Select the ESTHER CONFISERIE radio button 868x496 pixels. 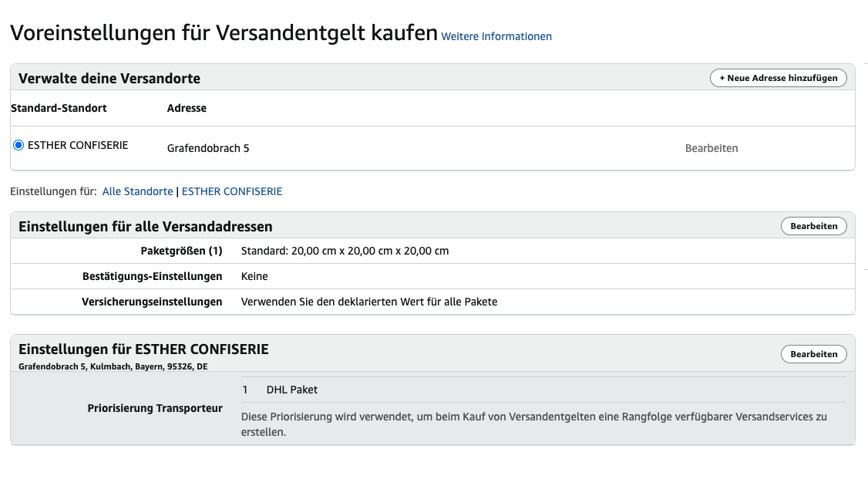point(19,145)
